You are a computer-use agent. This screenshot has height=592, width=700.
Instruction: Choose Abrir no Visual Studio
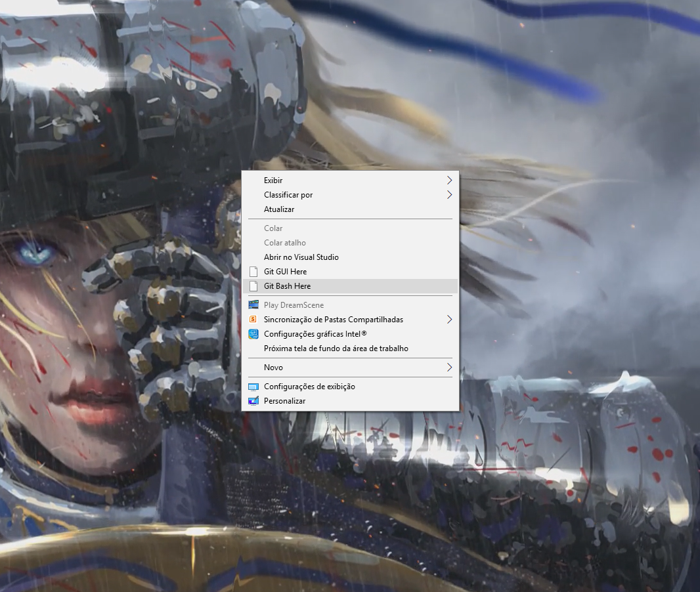(351, 257)
